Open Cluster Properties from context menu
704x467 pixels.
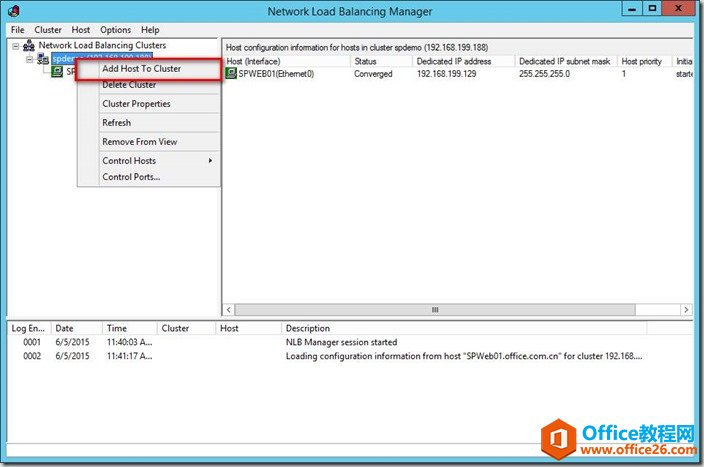(x=136, y=104)
